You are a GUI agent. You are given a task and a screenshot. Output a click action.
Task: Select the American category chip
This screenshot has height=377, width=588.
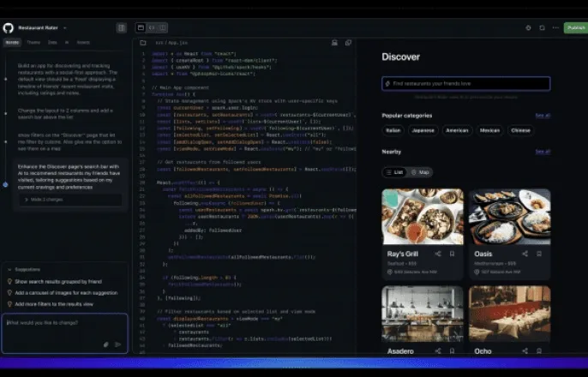pos(457,130)
